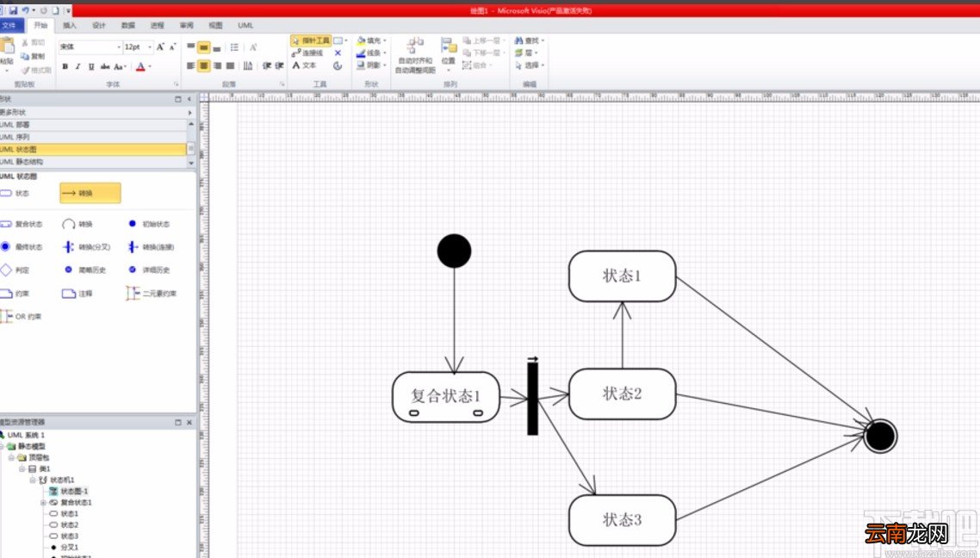
Task: Click the 粘贴 paste icon
Action: tap(7, 46)
